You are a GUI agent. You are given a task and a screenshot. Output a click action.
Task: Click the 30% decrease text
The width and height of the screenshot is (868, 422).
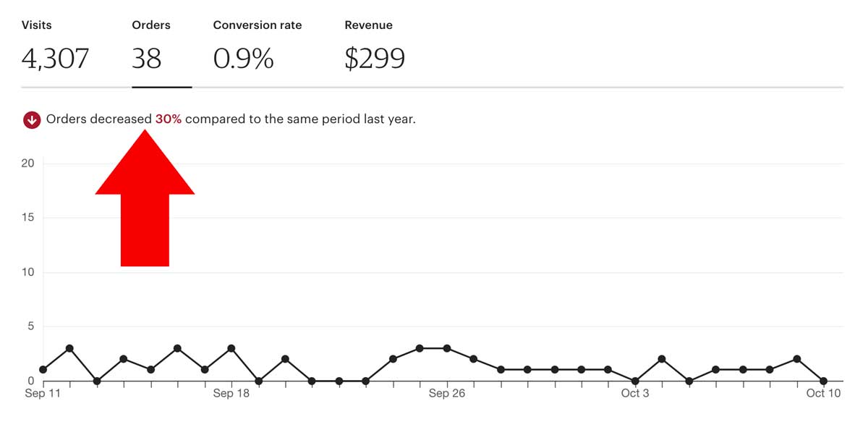[x=169, y=119]
